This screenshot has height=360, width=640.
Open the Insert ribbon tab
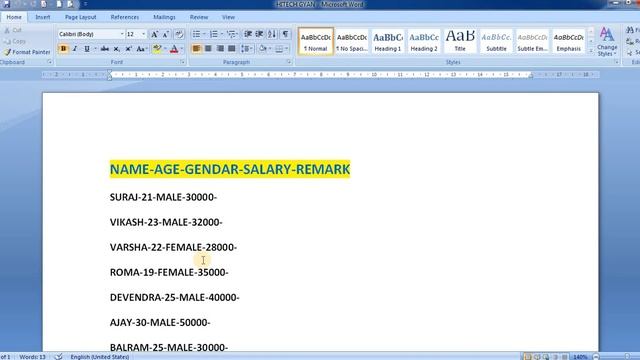[x=42, y=17]
